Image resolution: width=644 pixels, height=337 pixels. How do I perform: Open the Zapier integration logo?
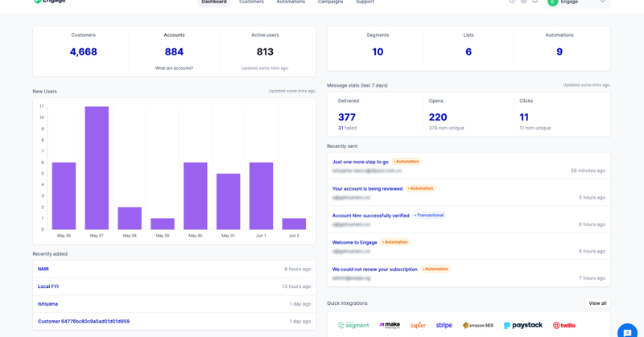[x=418, y=325]
